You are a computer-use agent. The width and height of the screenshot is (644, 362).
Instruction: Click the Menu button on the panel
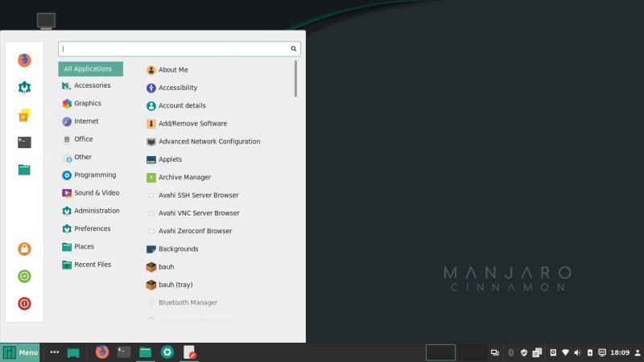pos(20,352)
